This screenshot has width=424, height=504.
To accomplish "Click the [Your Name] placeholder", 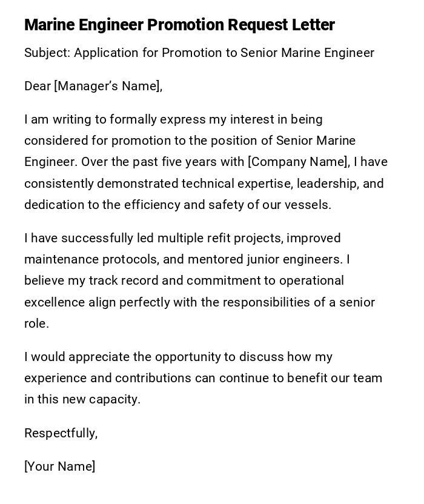I will 59,466.
